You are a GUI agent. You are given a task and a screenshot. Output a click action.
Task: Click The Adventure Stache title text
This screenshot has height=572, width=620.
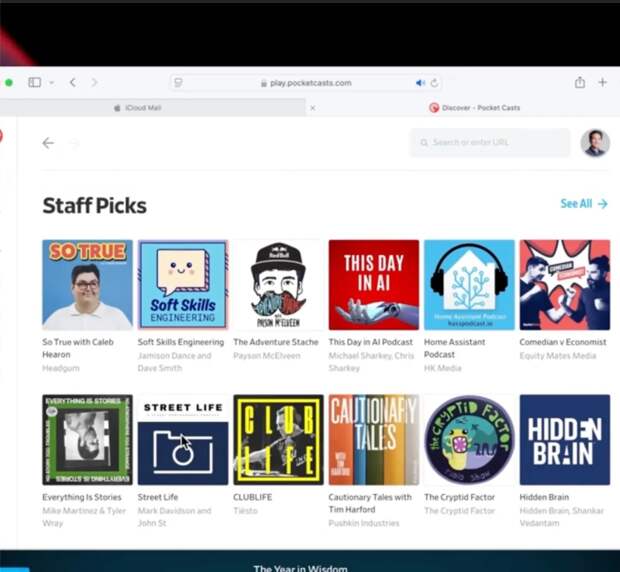pyautogui.click(x=276, y=342)
